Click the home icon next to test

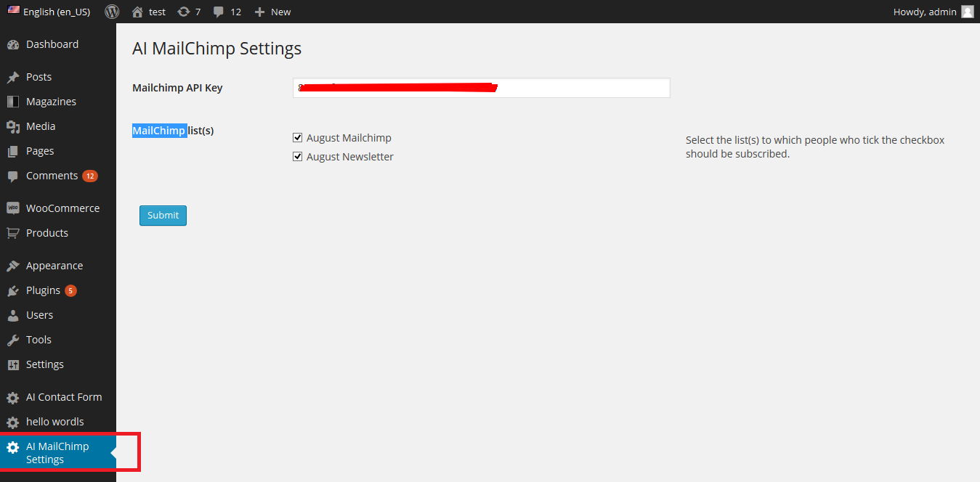[137, 12]
